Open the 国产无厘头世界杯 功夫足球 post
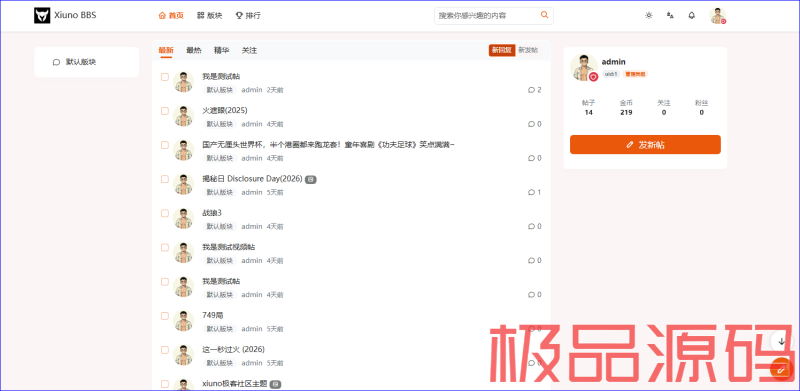This screenshot has width=800, height=391. [x=329, y=145]
